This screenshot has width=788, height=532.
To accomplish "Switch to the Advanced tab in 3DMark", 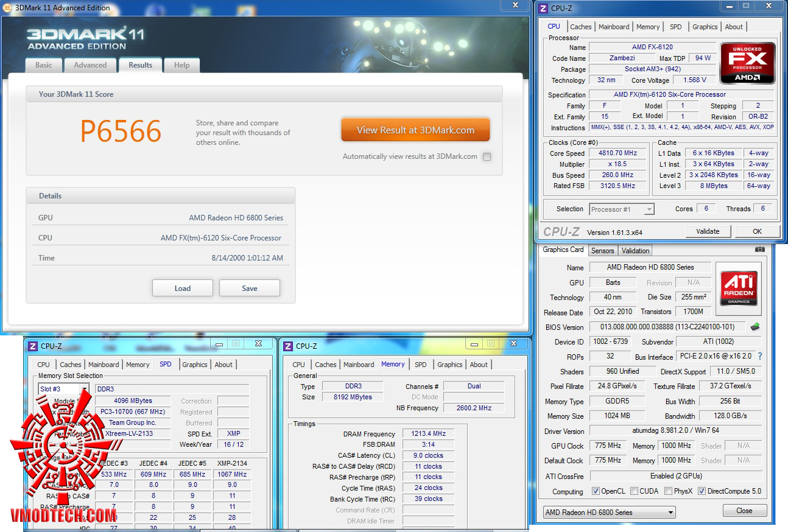I will pyautogui.click(x=90, y=65).
